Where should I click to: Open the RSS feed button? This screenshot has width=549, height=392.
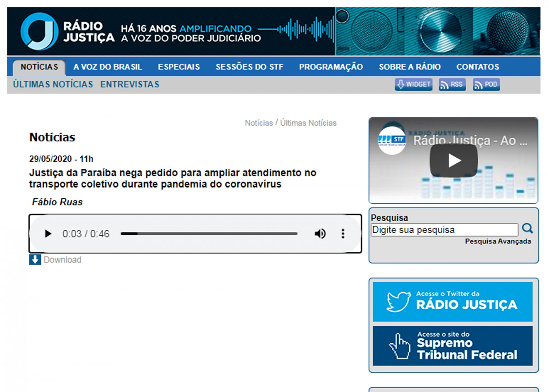click(452, 84)
